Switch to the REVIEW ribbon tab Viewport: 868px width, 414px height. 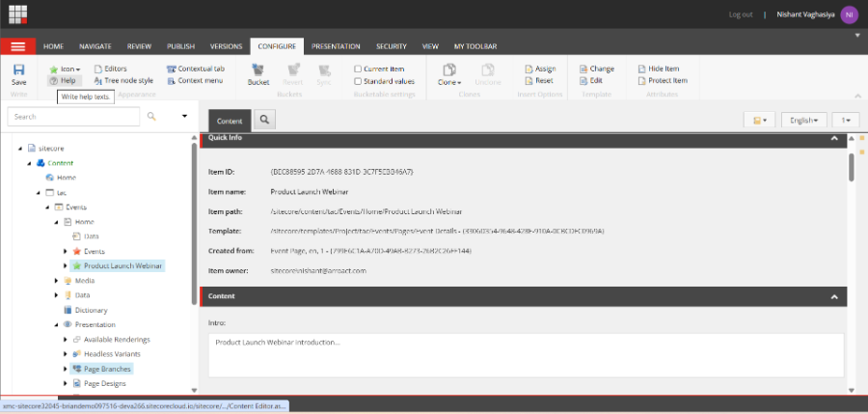139,46
